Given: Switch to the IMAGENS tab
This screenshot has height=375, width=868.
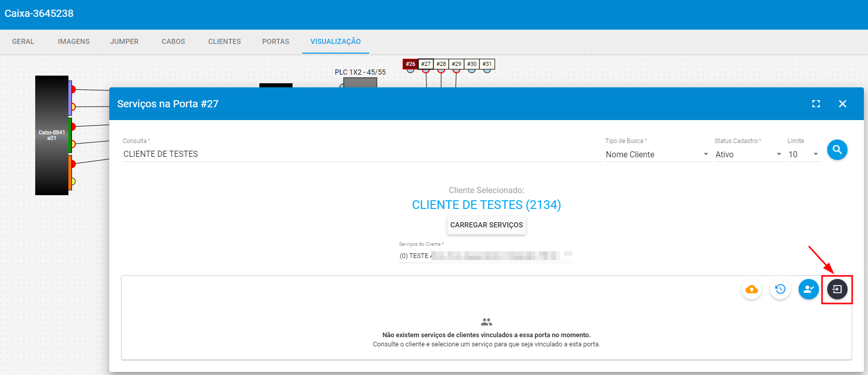Looking at the screenshot, I should tap(74, 41).
